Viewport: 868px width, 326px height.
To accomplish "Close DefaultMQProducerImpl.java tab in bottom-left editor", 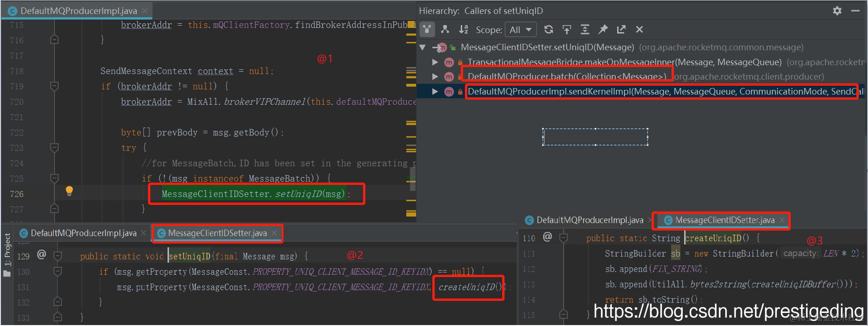I will click(144, 233).
